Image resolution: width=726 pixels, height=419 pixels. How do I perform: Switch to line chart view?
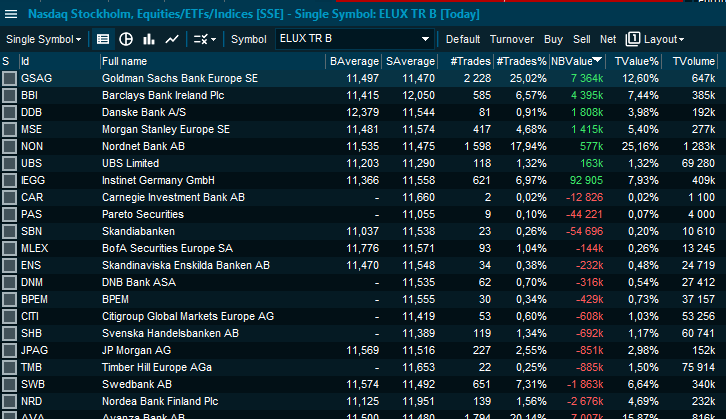(x=172, y=39)
